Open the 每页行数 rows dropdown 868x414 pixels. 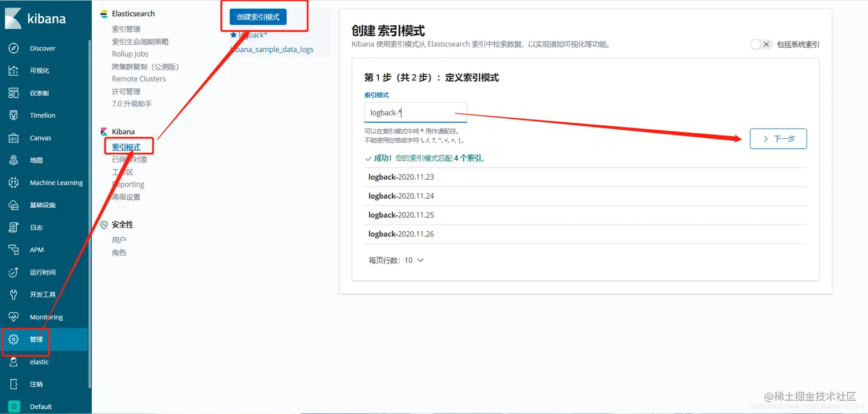point(396,260)
